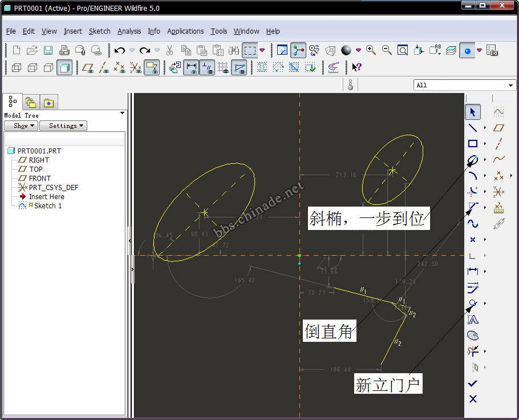
Task: Toggle datum axes display
Action: click(104, 67)
